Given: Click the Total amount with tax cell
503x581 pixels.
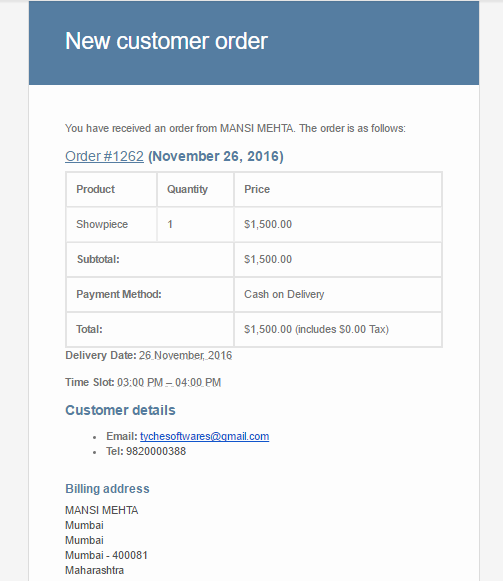Looking at the screenshot, I should pos(338,329).
